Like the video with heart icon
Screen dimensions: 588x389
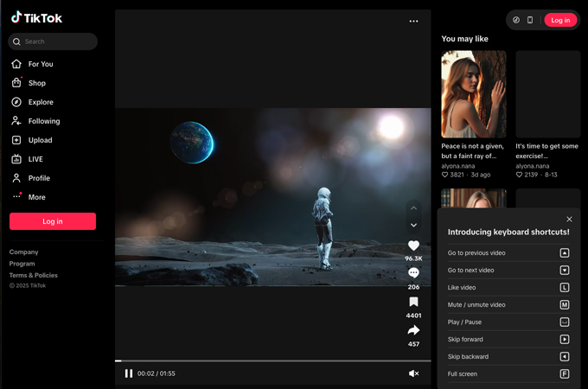tap(413, 246)
